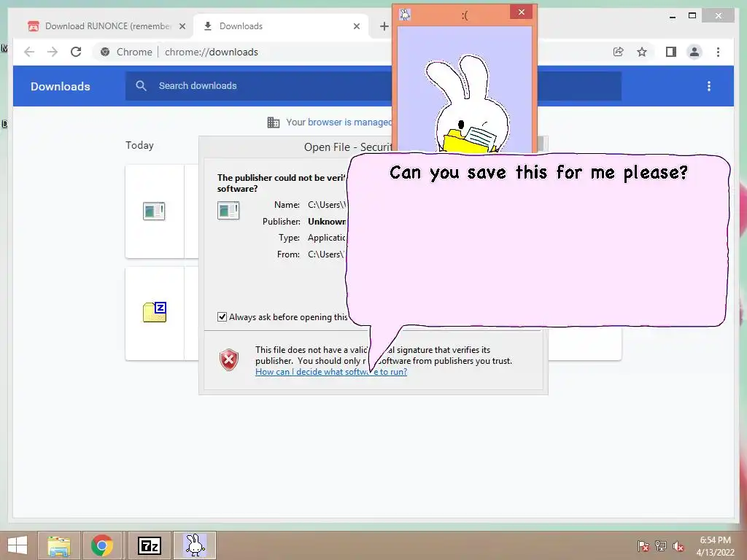Maximize the Chrome window

click(x=692, y=16)
